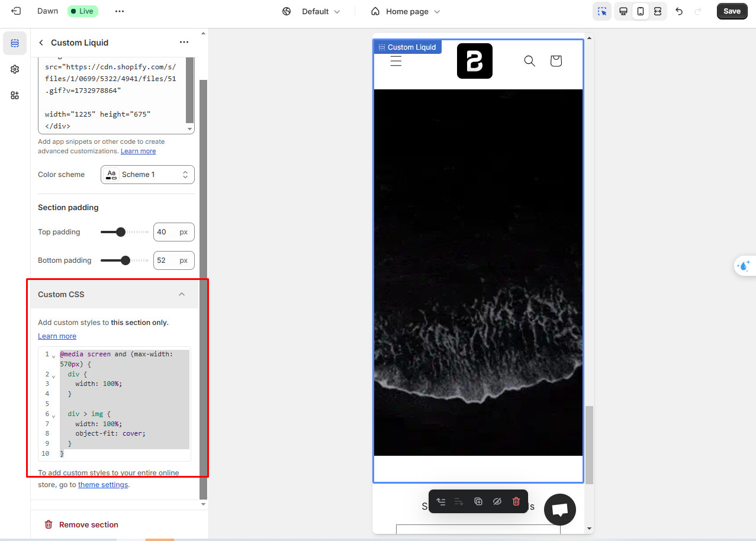The width and height of the screenshot is (756, 541).
Task: Open Theme settings gear icon
Action: click(15, 69)
